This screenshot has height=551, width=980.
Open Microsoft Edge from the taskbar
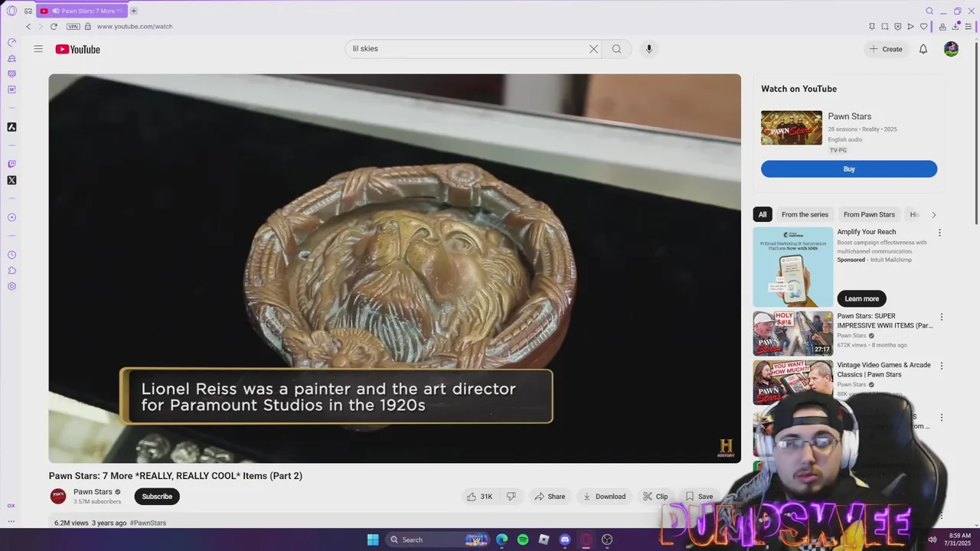pos(501,540)
